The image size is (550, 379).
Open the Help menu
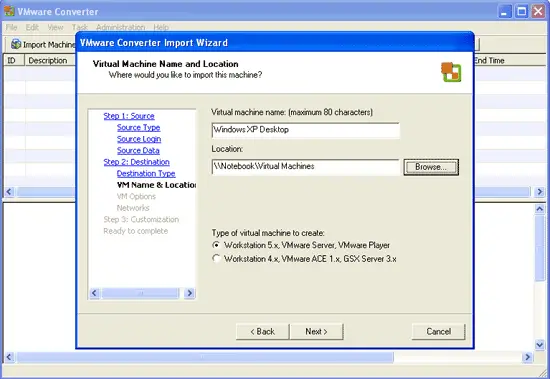[x=161, y=27]
